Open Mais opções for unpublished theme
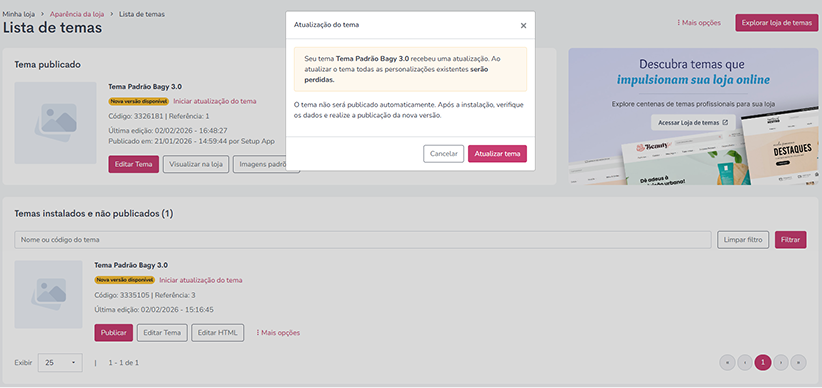Image resolution: width=822 pixels, height=388 pixels. tap(278, 332)
